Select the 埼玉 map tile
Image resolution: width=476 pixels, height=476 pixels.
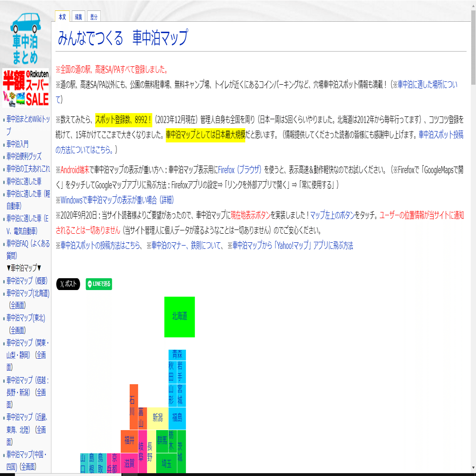167,463
